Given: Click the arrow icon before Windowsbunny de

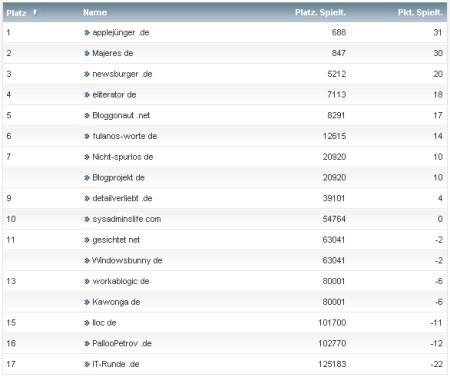Looking at the screenshot, I should click(87, 260).
